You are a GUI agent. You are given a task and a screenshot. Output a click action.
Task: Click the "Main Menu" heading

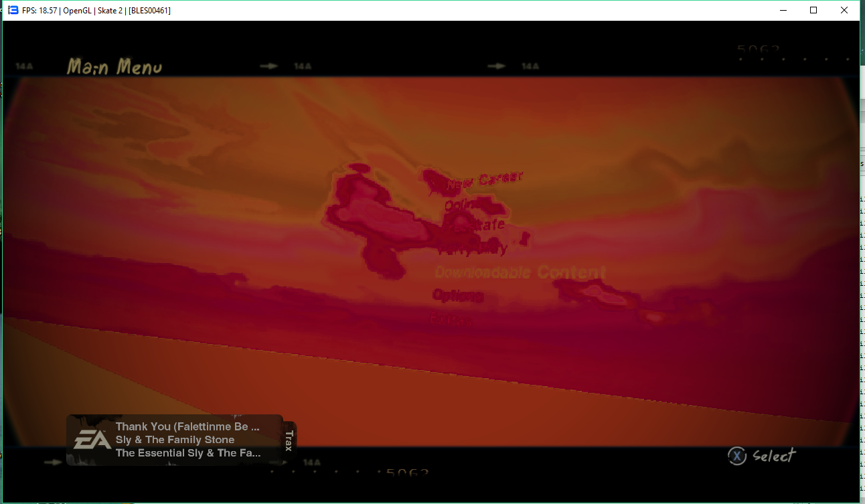click(114, 67)
